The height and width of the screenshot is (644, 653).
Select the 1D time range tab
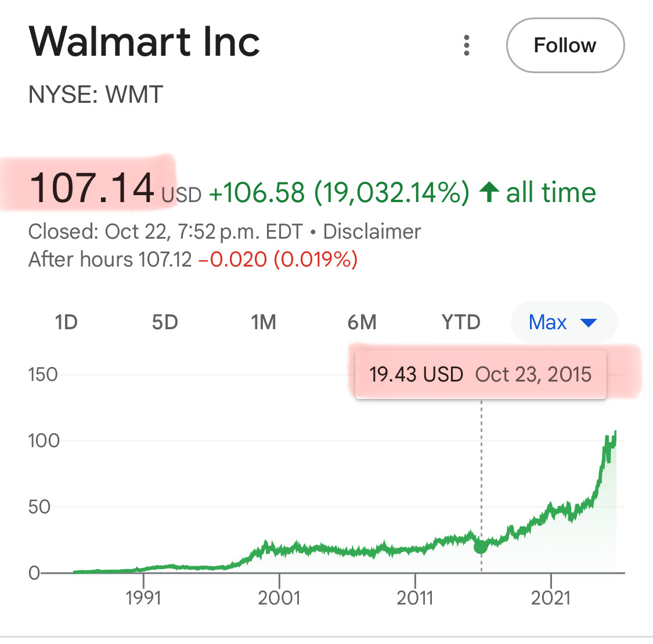click(66, 322)
